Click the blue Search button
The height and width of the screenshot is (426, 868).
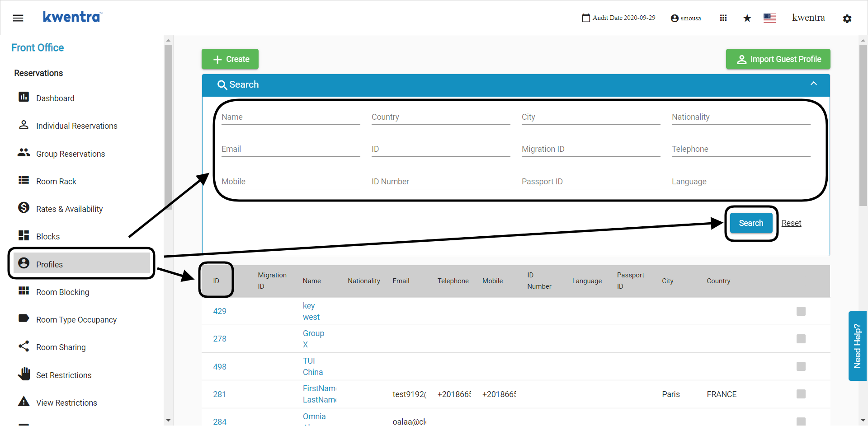click(x=751, y=223)
